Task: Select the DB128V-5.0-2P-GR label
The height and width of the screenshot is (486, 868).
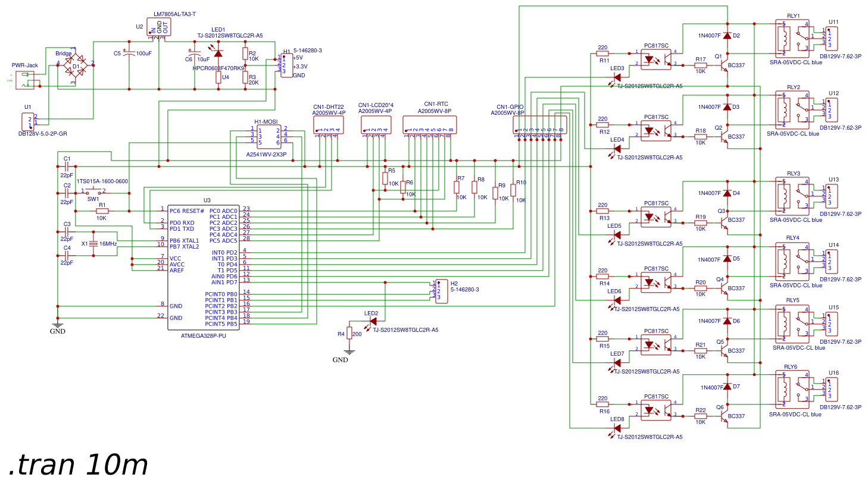Action: point(43,134)
